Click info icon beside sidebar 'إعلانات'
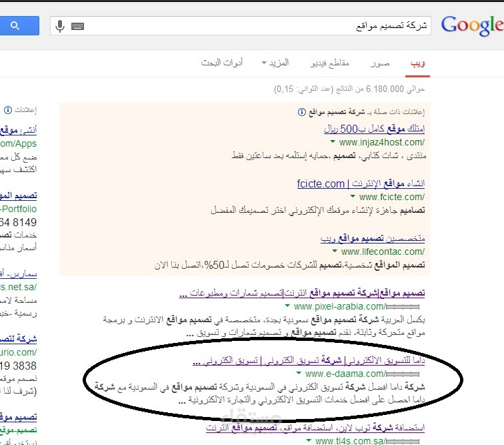The image size is (504, 445). tap(8, 110)
